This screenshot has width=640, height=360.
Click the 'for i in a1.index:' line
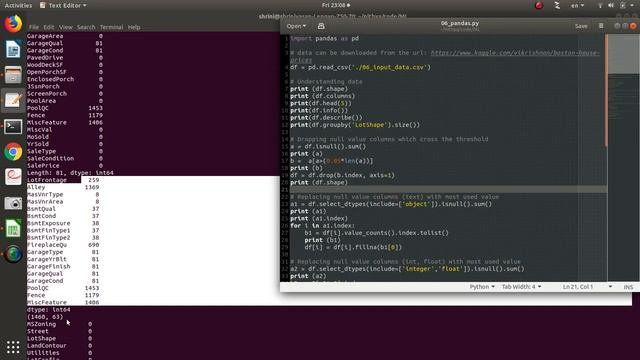pyautogui.click(x=322, y=225)
